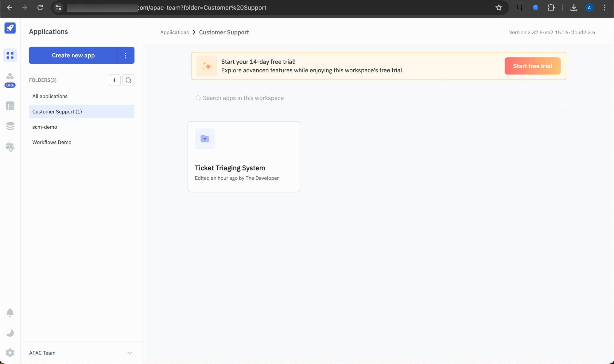Open workspace constants briefcase icon
Screen dimensions: 614x364
(10, 147)
